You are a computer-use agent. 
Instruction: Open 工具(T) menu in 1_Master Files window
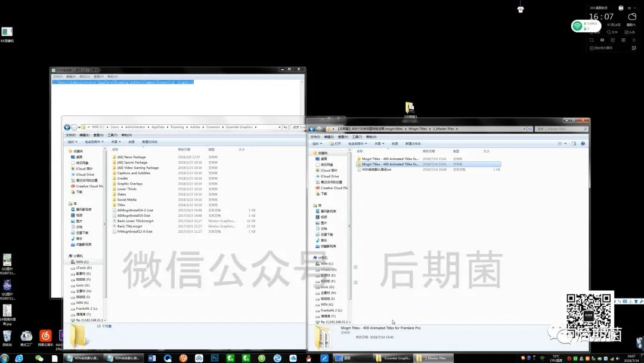click(x=357, y=137)
